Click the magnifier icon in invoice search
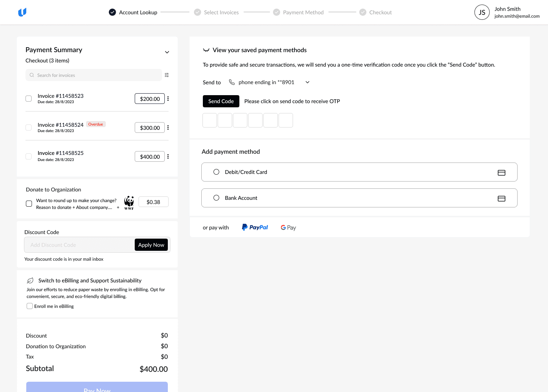The image size is (548, 392). coord(32,75)
